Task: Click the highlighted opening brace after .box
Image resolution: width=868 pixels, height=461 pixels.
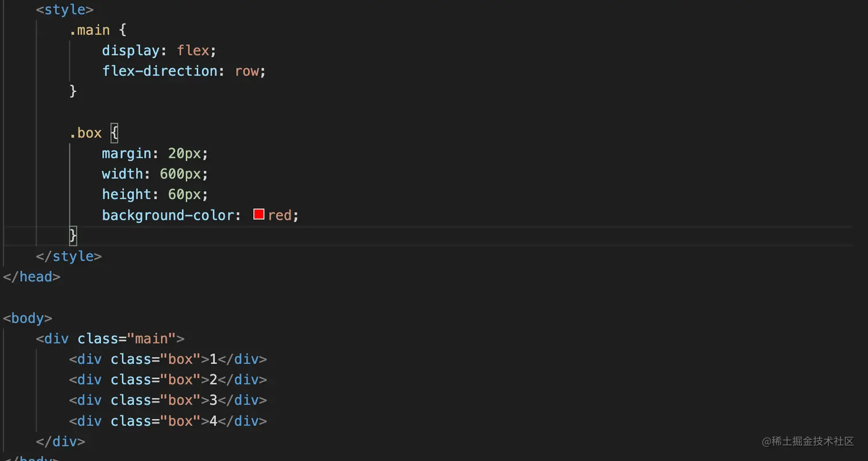Action: pyautogui.click(x=114, y=133)
